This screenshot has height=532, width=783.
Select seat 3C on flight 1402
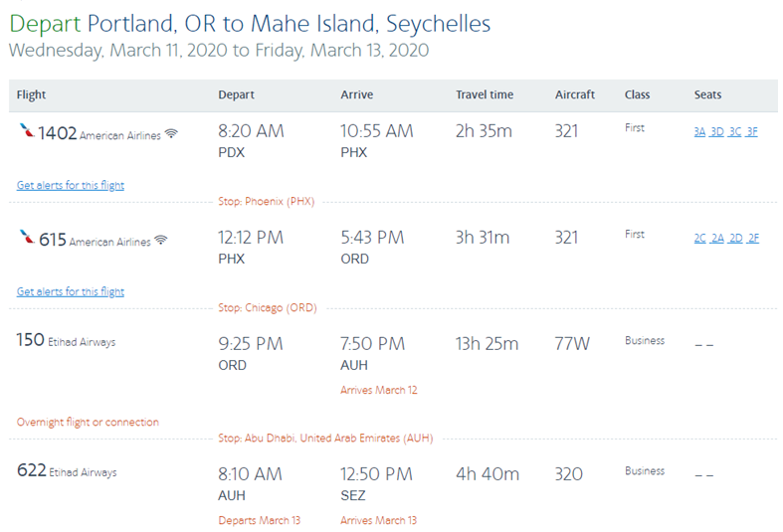coord(734,131)
